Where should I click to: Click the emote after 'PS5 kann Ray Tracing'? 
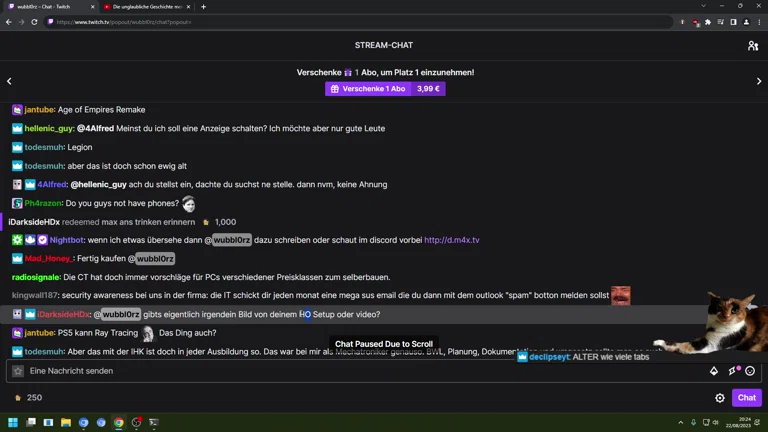point(148,334)
